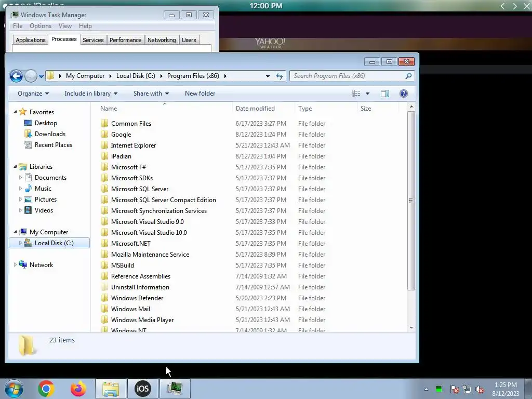Click the file list vertical scrollbar thumb
The height and width of the screenshot is (399, 532).
coord(411,201)
